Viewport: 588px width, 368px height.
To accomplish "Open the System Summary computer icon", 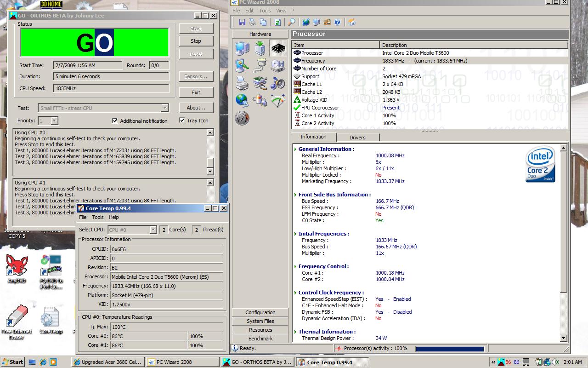I will click(242, 48).
